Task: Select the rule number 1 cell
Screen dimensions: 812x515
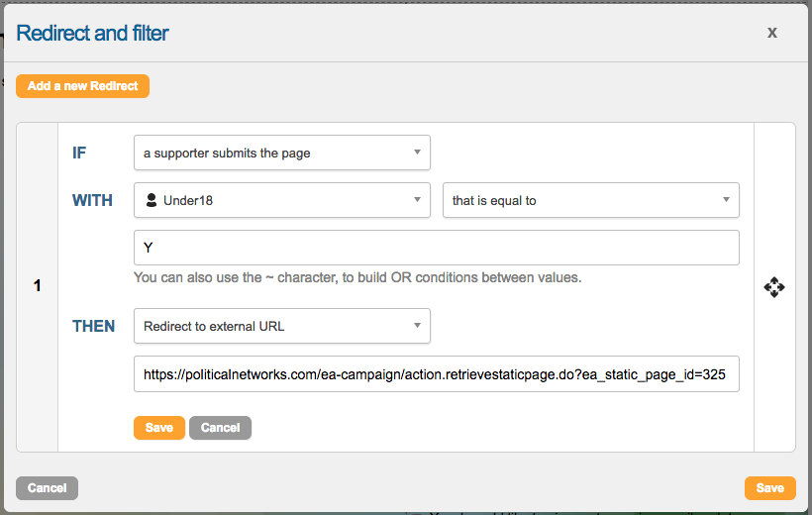Action: pyautogui.click(x=38, y=287)
